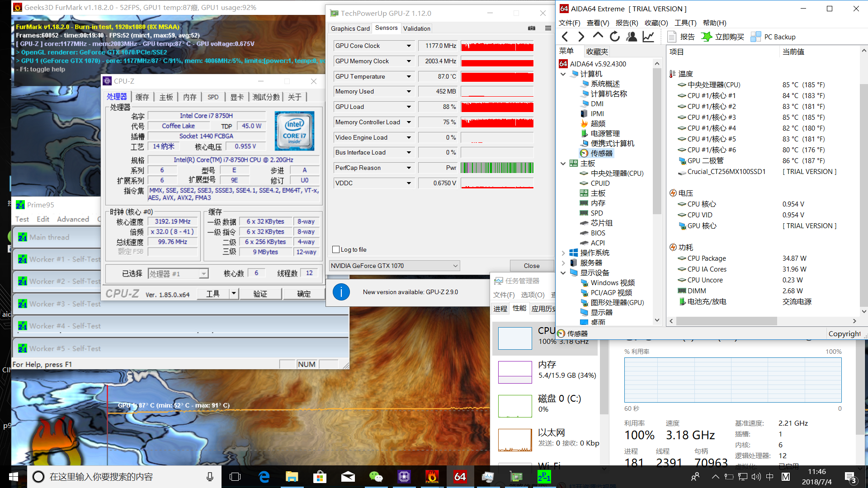The width and height of the screenshot is (868, 488).
Task: Open AIDA64 user profile icon
Action: (x=631, y=37)
